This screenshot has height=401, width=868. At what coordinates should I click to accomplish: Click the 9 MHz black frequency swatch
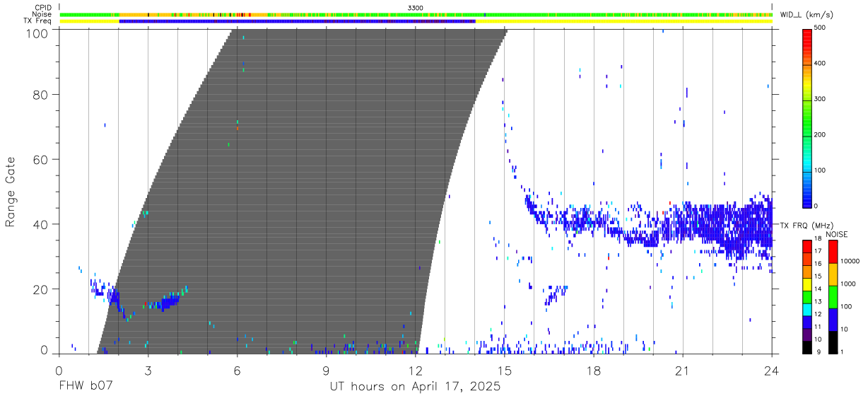pos(807,349)
